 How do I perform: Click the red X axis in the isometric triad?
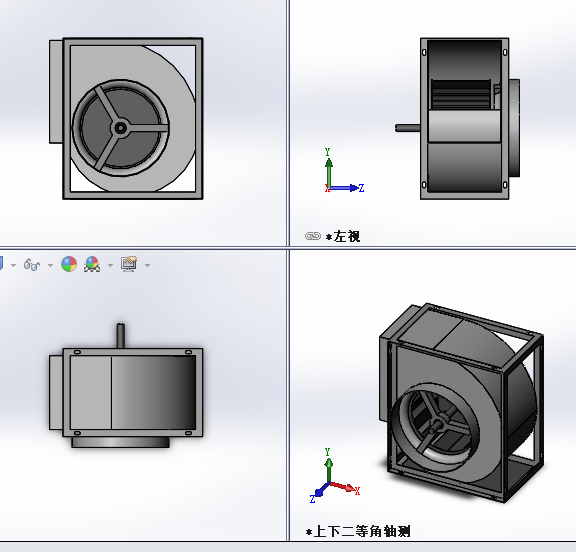click(x=345, y=487)
